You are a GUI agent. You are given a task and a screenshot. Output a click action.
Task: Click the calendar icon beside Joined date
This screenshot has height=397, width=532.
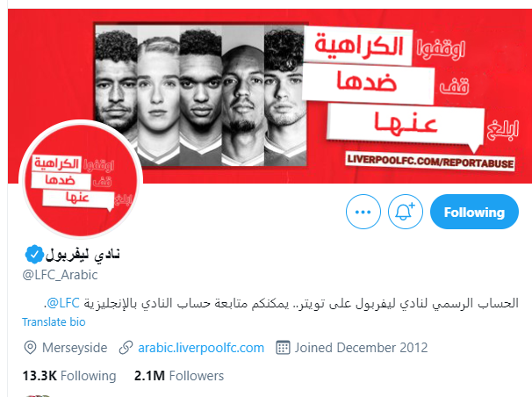point(283,348)
